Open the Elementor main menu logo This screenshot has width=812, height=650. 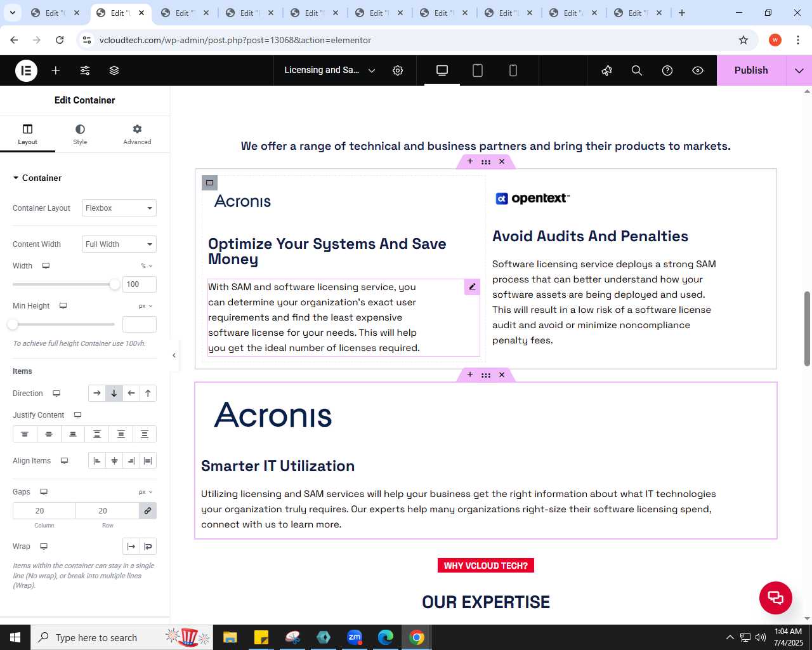[x=26, y=70]
